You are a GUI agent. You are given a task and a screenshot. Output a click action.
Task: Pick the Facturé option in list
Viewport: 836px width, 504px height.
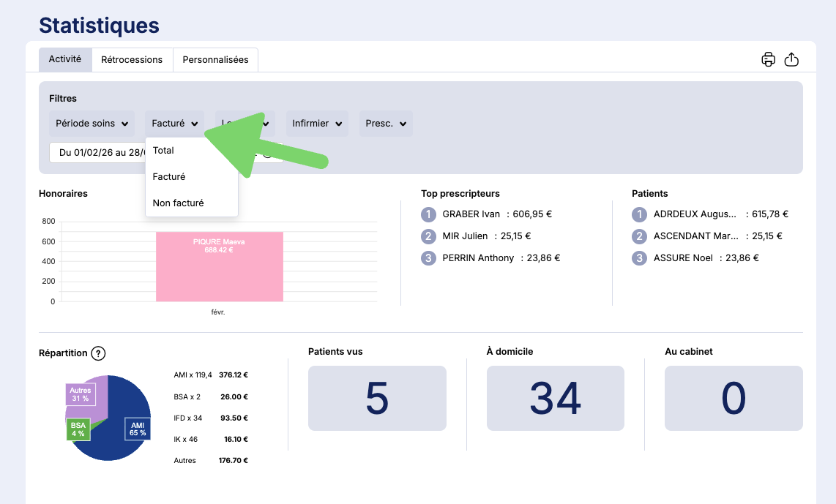[x=169, y=177]
